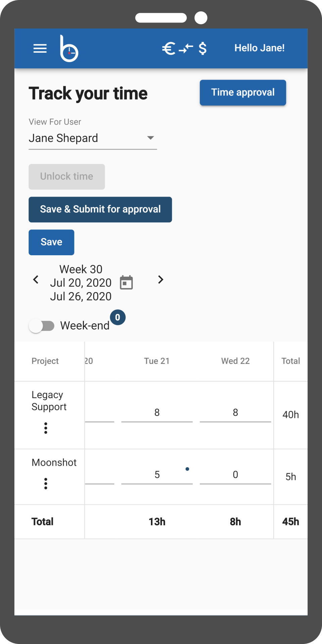Go to the next week

click(x=161, y=279)
